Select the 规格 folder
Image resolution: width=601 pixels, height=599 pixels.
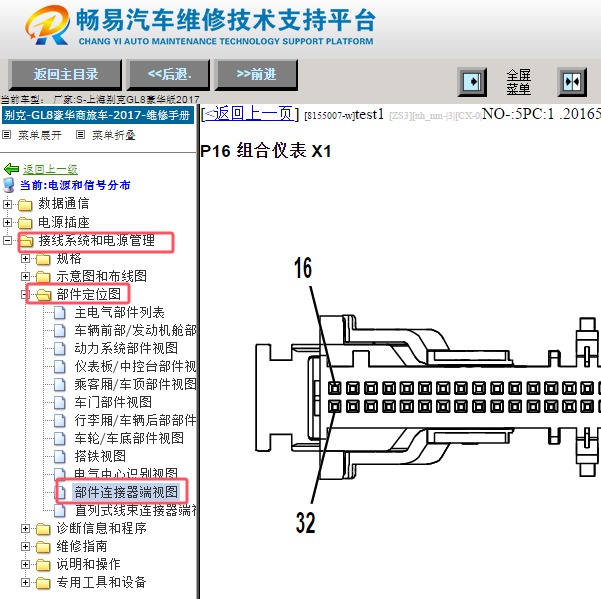point(69,258)
